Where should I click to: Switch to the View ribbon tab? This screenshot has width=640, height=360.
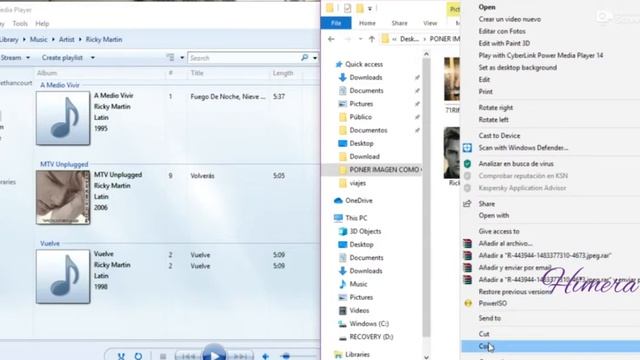(430, 23)
